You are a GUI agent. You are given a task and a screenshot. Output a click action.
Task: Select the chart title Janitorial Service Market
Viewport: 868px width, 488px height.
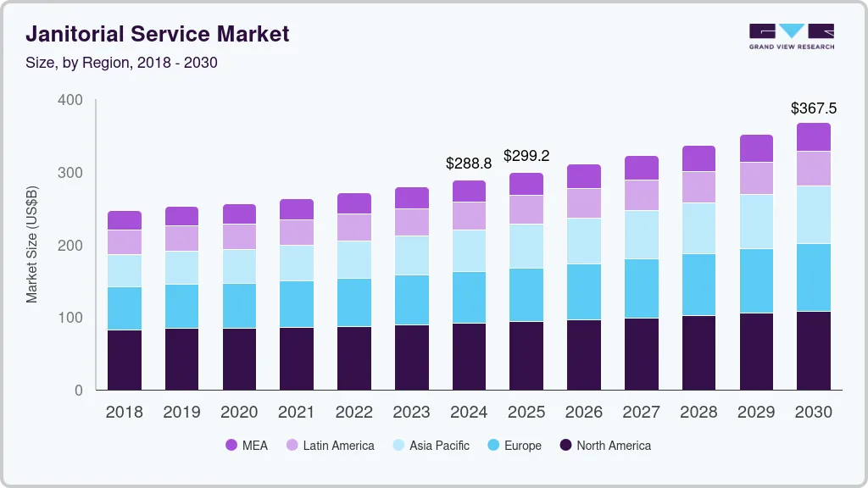tap(159, 34)
